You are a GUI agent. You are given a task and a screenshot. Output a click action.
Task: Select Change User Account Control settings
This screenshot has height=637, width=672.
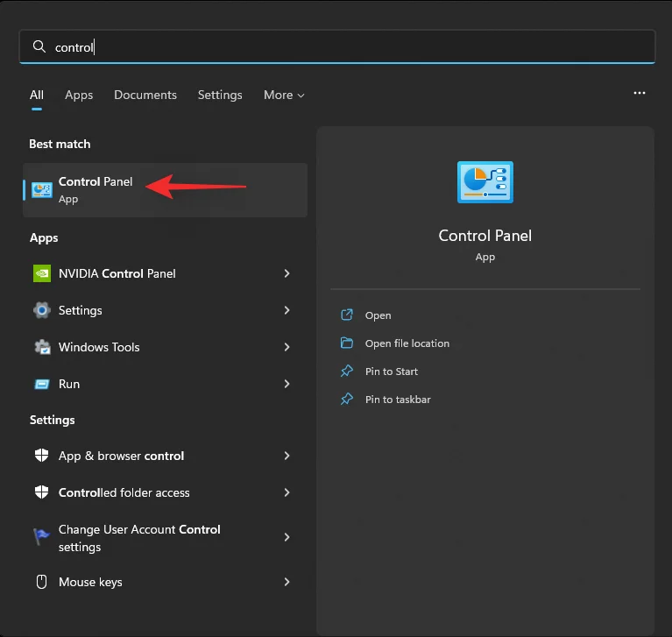[x=165, y=537]
